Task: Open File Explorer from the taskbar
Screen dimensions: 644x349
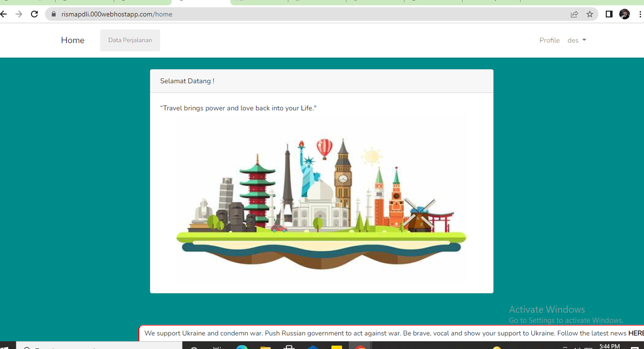Action: [x=265, y=347]
